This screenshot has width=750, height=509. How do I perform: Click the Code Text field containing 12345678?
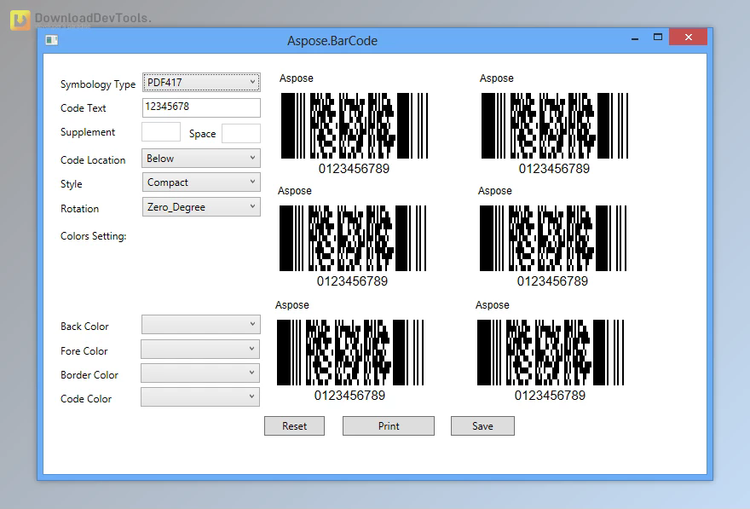201,108
